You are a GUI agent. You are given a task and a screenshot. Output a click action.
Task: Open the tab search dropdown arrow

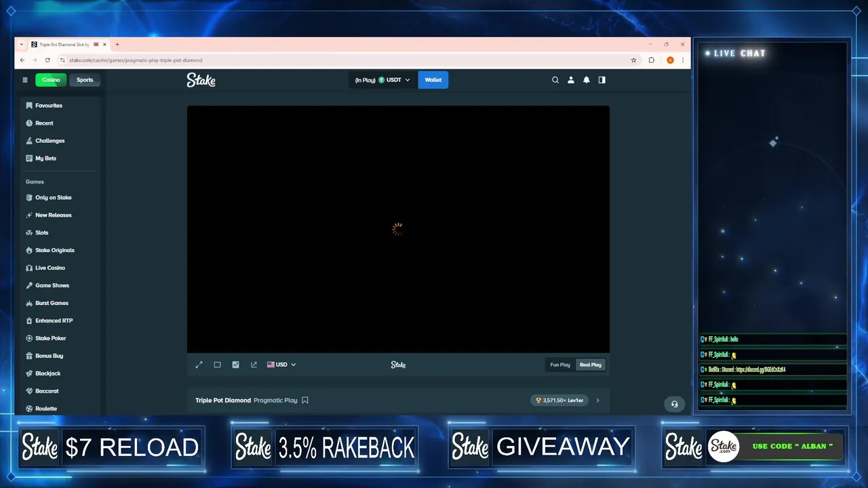pyautogui.click(x=21, y=45)
